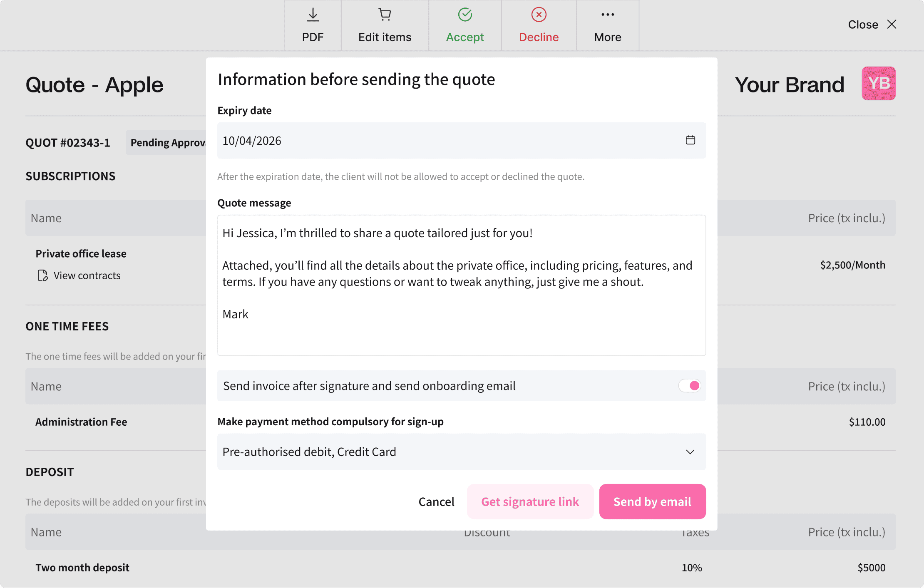Open the More options ellipsis icon
Screen dimensions: 924x588
coord(607,15)
